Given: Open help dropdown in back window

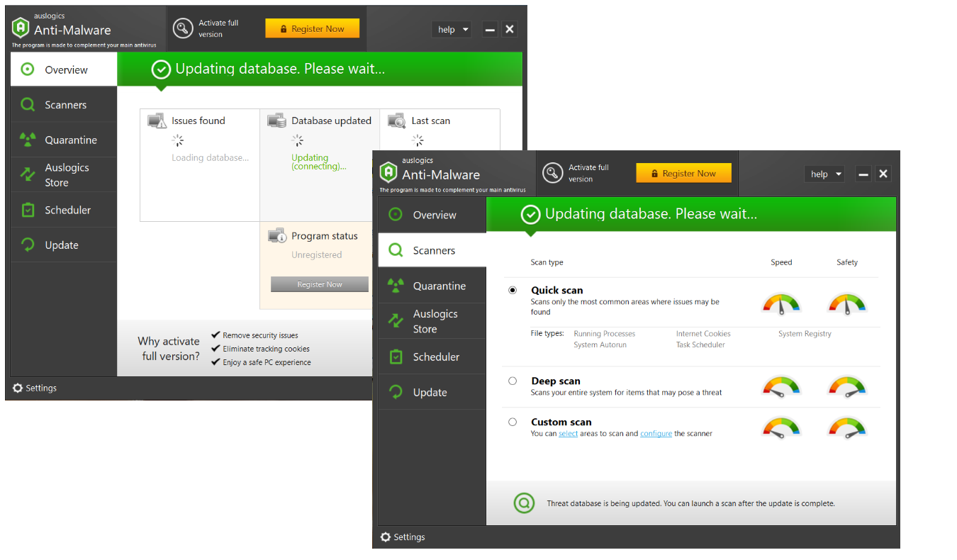Looking at the screenshot, I should [x=452, y=29].
